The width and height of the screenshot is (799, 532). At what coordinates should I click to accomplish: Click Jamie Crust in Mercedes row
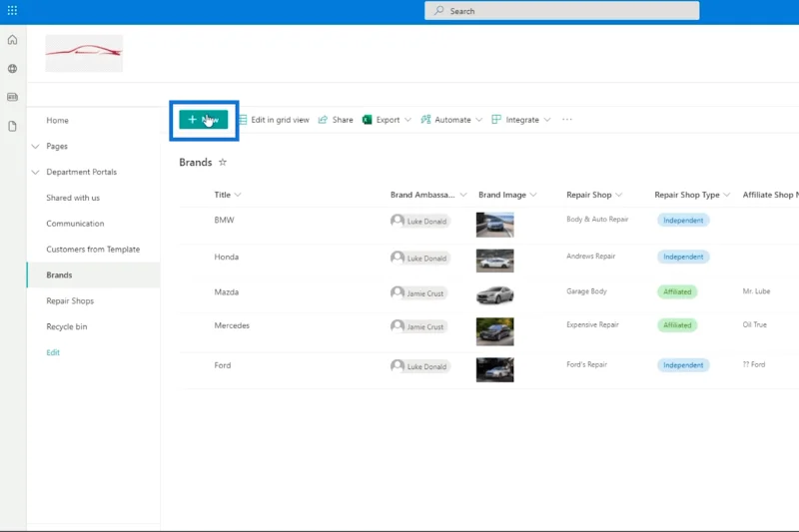coord(418,326)
